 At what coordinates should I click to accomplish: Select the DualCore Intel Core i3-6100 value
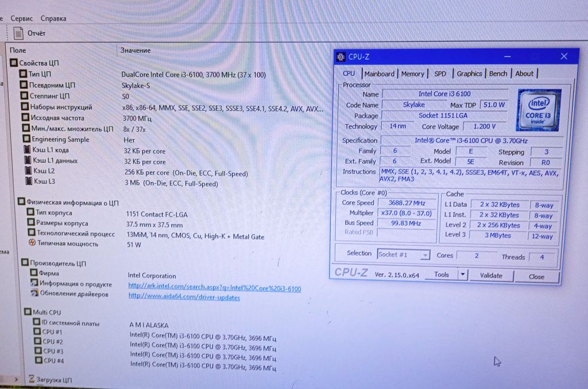[x=194, y=75]
